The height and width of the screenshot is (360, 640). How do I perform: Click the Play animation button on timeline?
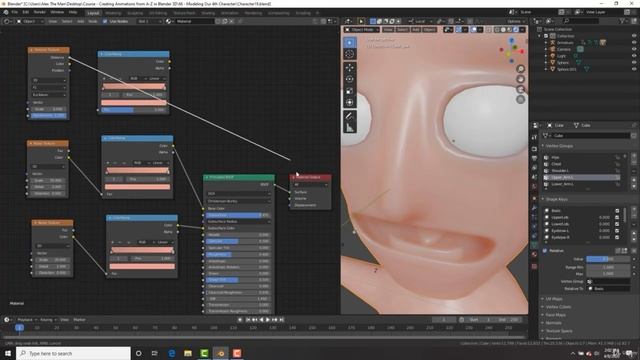coord(268,320)
